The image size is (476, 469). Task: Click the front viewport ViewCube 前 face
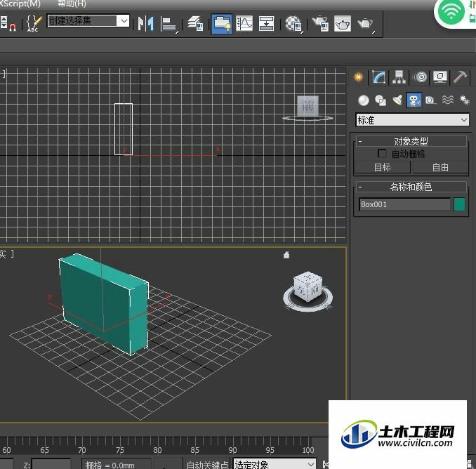tap(308, 107)
